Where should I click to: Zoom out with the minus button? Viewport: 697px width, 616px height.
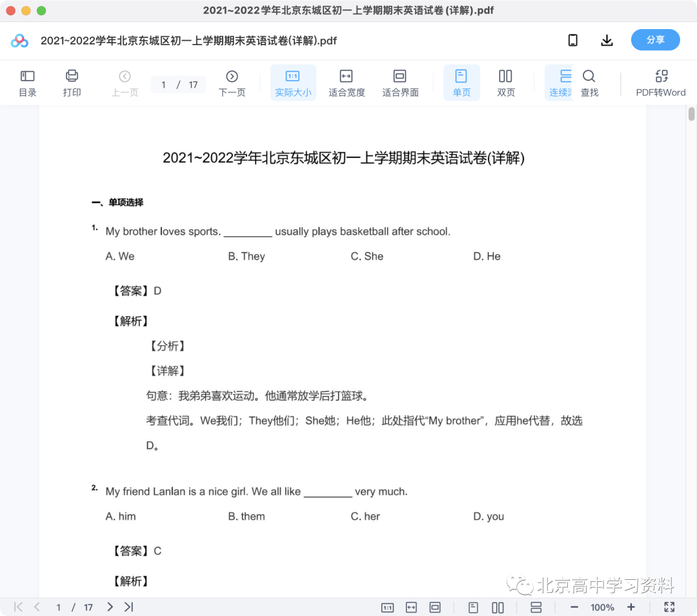coord(574,607)
